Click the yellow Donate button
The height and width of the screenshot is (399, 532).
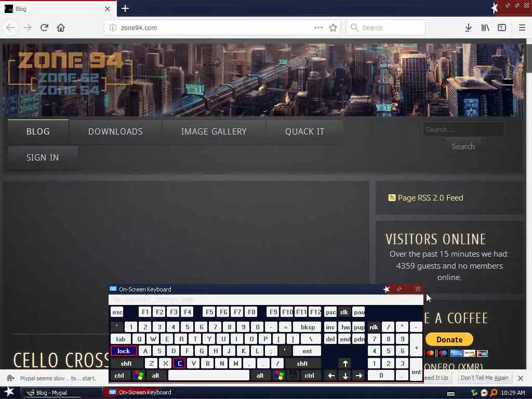click(449, 339)
